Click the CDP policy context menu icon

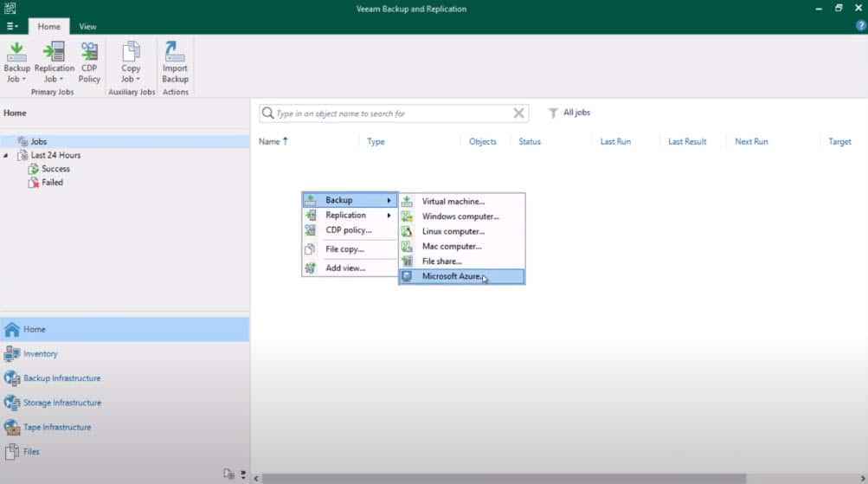click(311, 229)
